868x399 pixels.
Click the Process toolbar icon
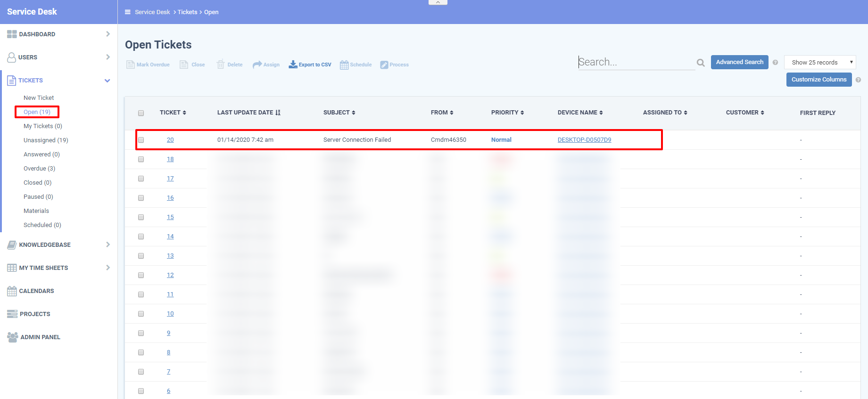coord(384,65)
